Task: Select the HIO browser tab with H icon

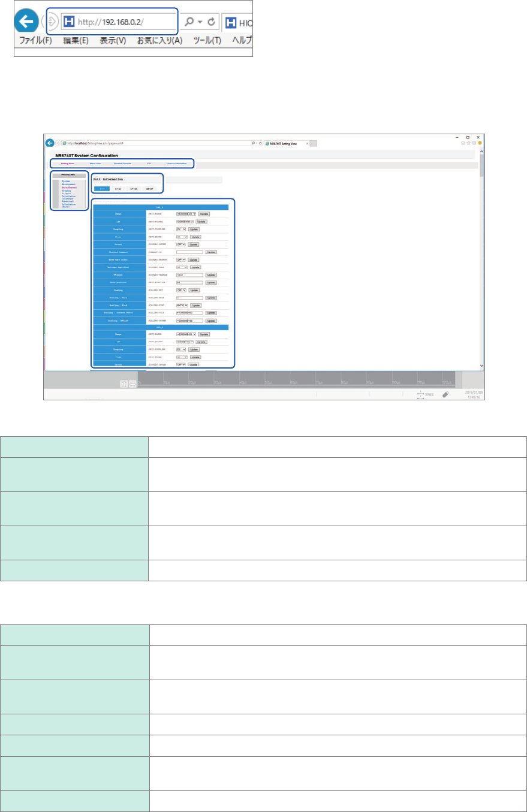Action: 237,23
